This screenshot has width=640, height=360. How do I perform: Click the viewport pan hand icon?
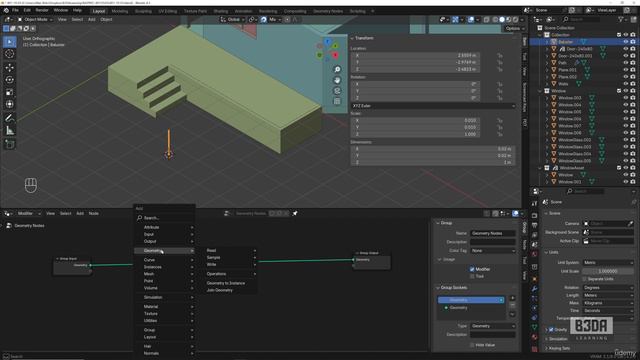337,80
